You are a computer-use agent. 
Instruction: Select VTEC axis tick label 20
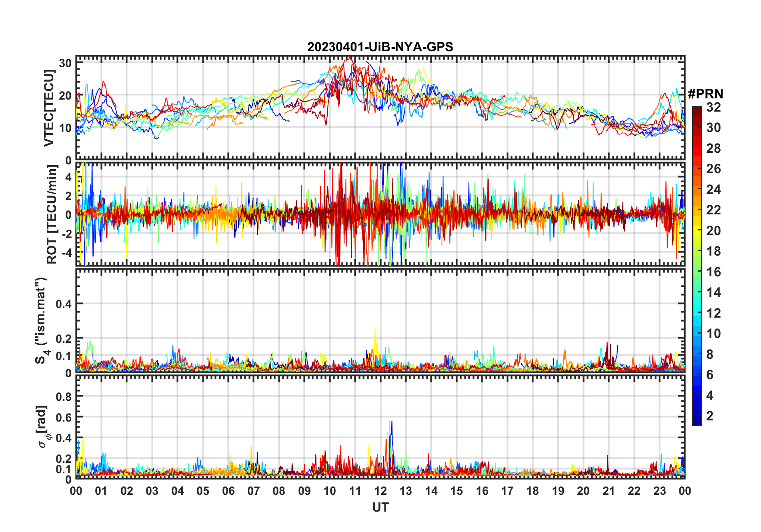pos(65,96)
